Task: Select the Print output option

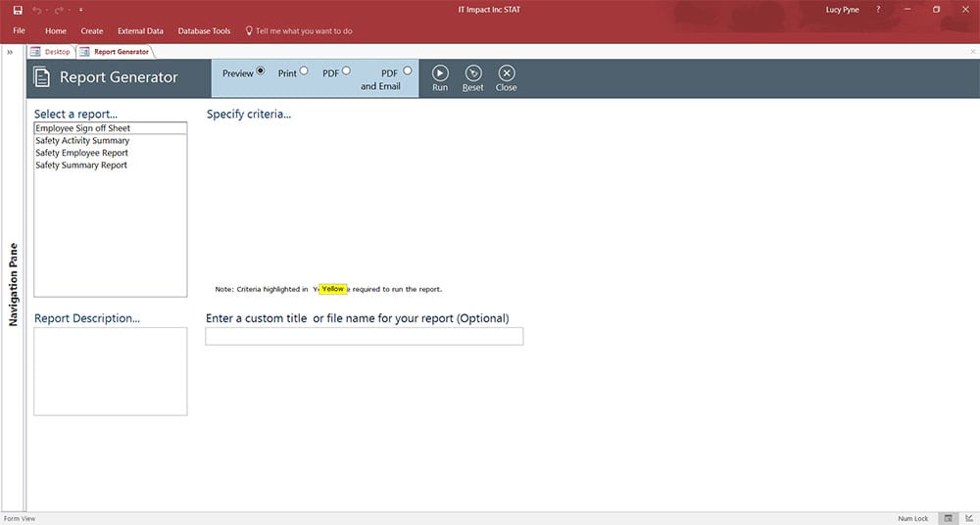Action: tap(304, 71)
